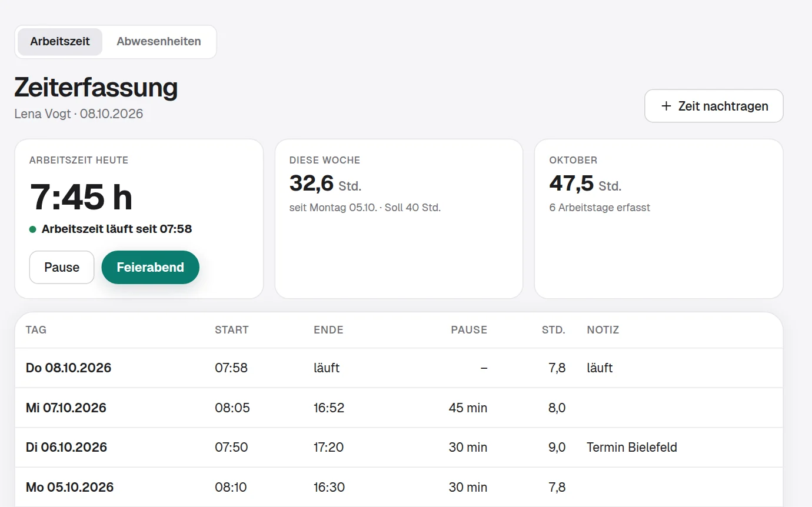
Task: Open the Mo 05.10.2026 row
Action: [x=399, y=488]
